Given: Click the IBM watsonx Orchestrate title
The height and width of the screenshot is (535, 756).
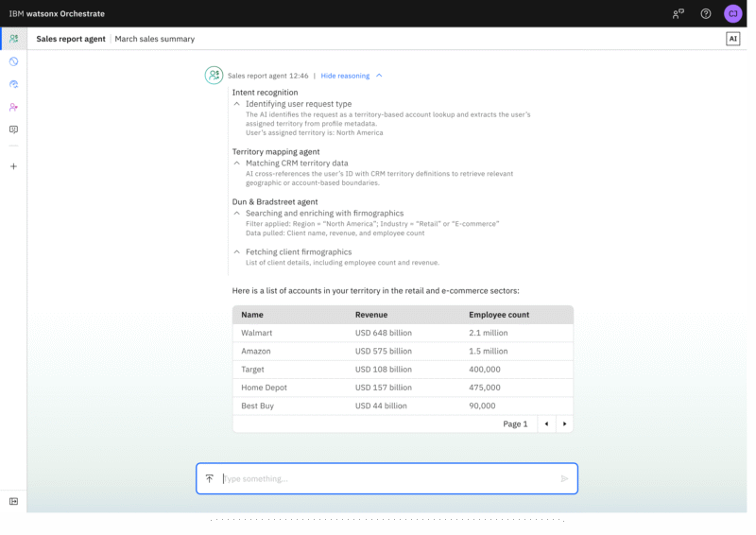Looking at the screenshot, I should pos(57,13).
